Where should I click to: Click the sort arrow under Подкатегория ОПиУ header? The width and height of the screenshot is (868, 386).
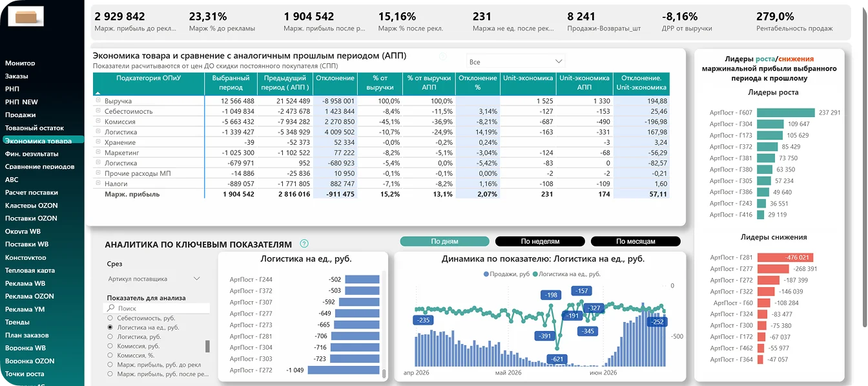click(x=98, y=92)
